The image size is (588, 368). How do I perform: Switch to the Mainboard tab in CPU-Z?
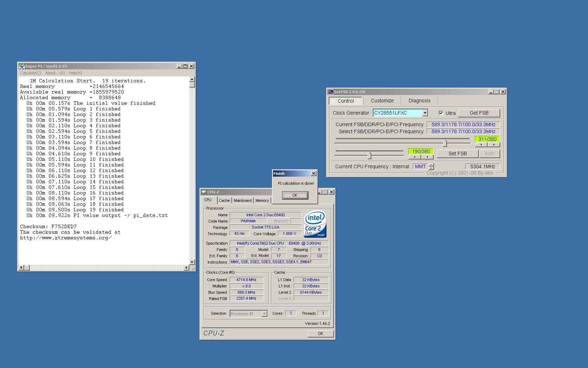[243, 200]
